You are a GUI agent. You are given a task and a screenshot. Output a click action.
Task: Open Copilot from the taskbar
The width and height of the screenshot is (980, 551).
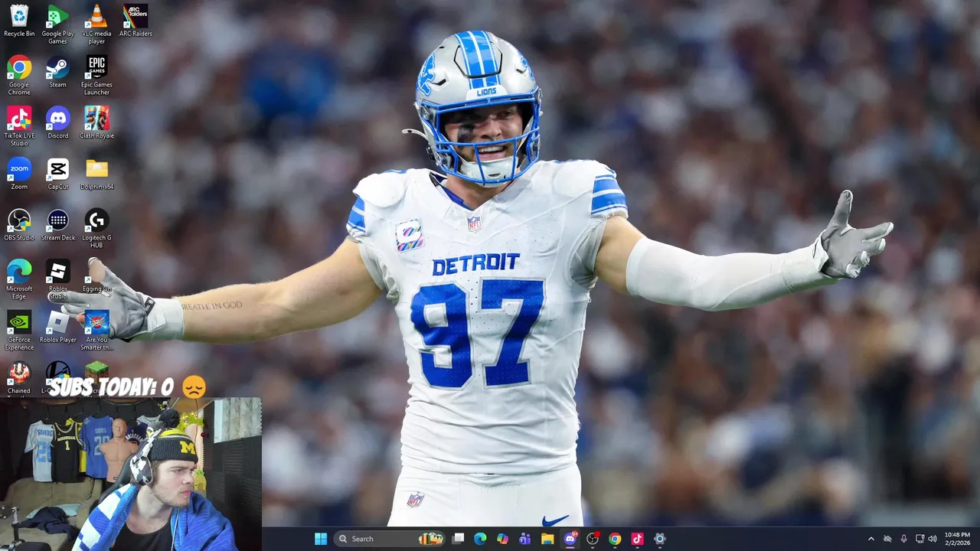click(502, 539)
